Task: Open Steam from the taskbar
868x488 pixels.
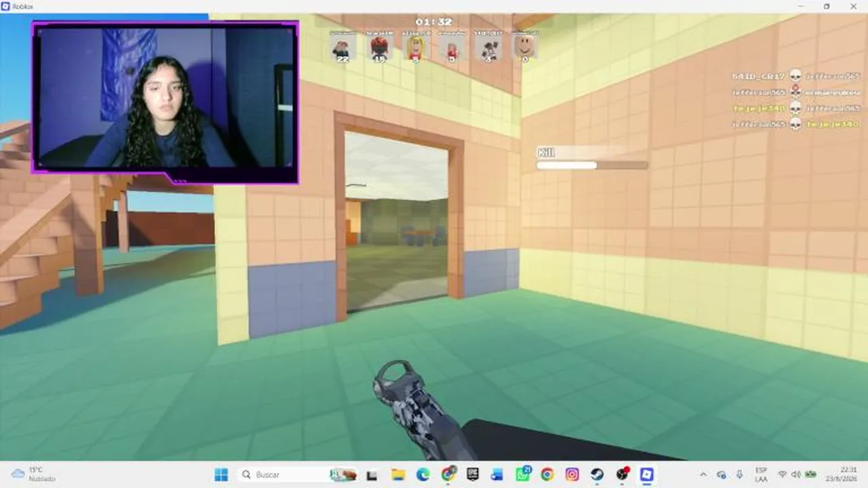Action: point(597,474)
